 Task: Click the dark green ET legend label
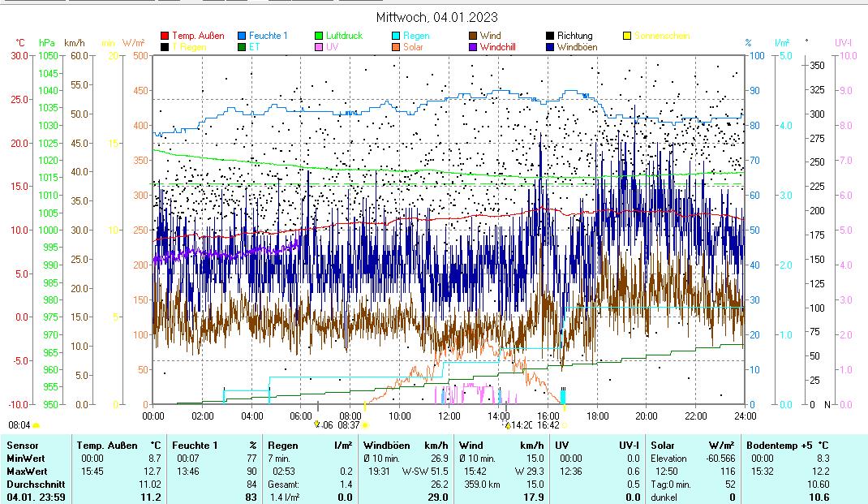(x=256, y=47)
